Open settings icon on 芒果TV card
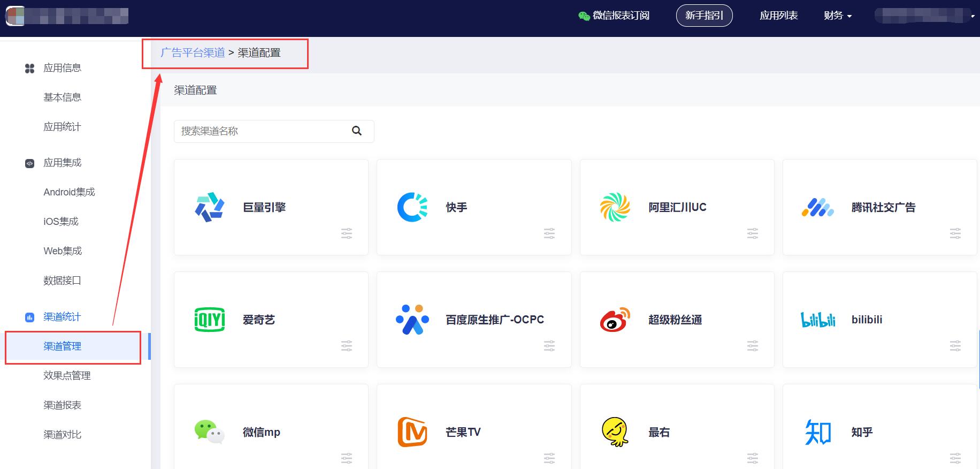 tap(549, 458)
